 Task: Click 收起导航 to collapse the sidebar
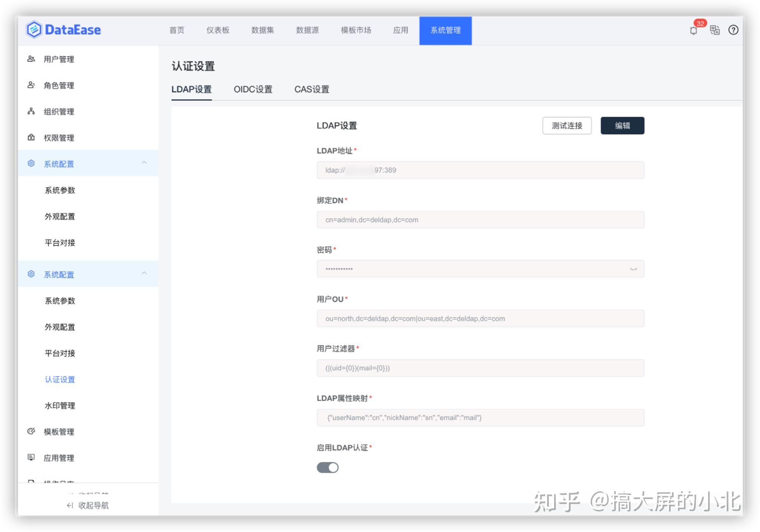(x=88, y=506)
